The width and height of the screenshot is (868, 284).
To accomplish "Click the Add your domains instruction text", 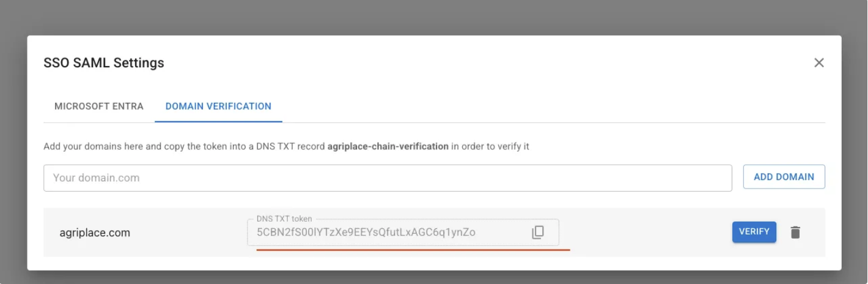I will 286,147.
